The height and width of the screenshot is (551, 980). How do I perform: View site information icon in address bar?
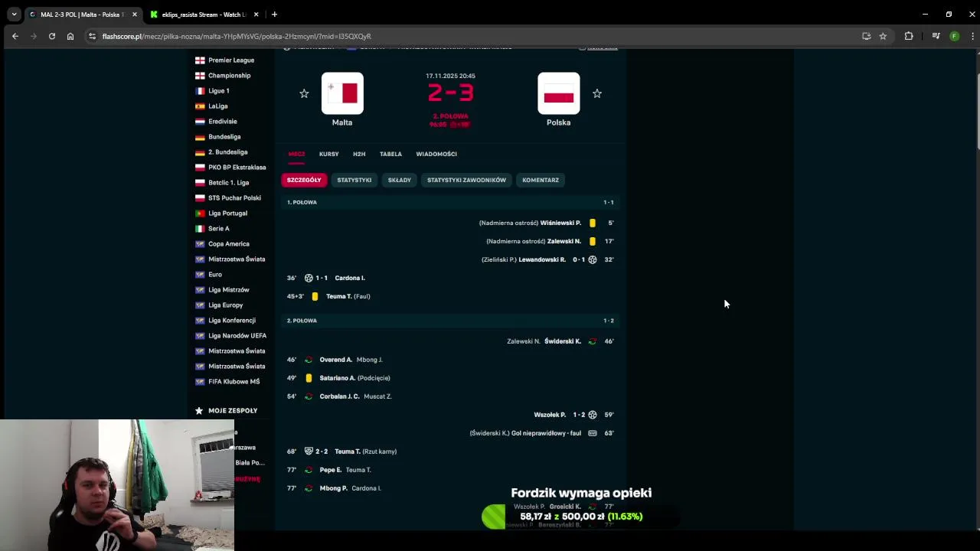[93, 36]
